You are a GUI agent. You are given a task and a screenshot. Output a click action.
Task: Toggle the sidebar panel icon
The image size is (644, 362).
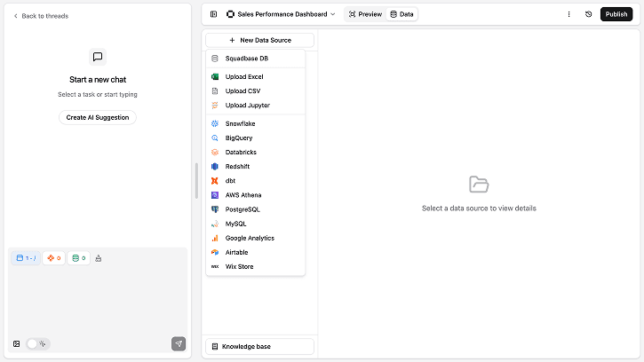[213, 14]
